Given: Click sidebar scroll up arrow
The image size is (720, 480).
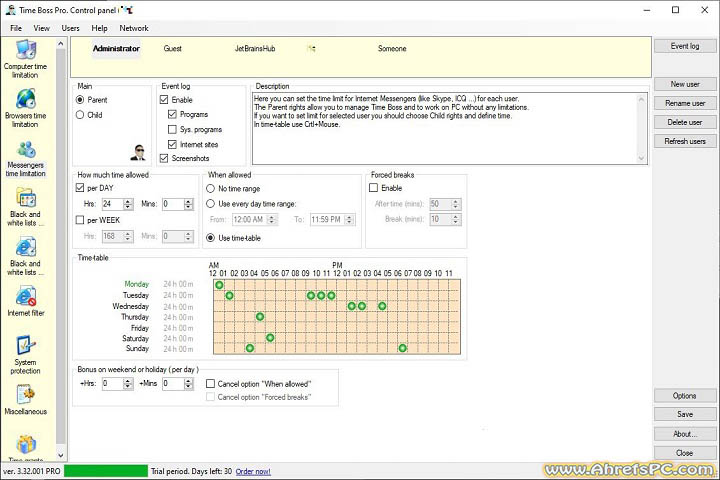Looking at the screenshot, I should coord(61,44).
